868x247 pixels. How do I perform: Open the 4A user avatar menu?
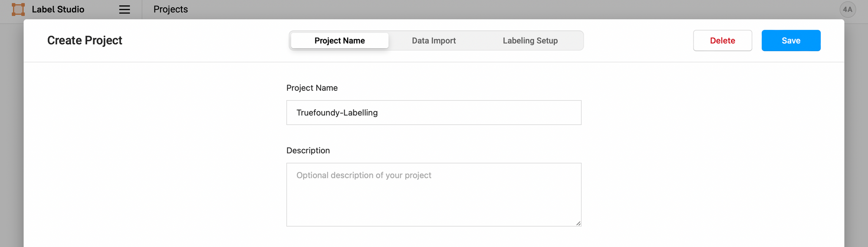click(x=848, y=10)
